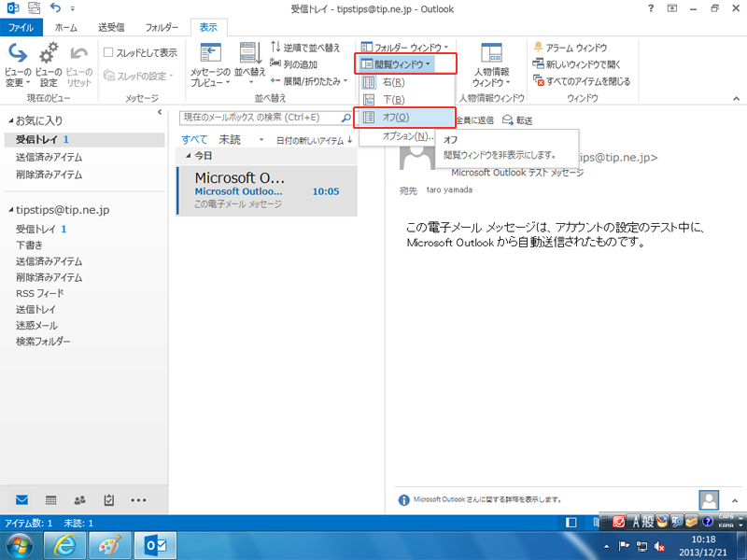
Task: Click 新しいウィンドウで開く
Action: [x=576, y=63]
